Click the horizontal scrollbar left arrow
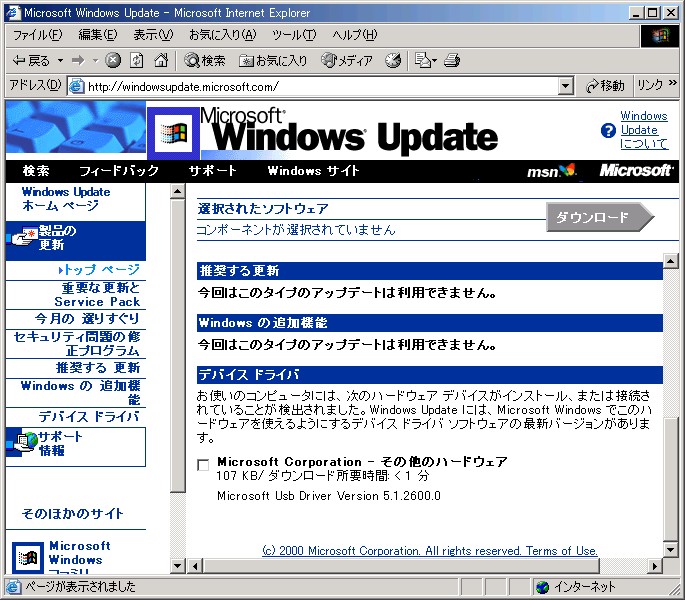 pyautogui.click(x=195, y=566)
